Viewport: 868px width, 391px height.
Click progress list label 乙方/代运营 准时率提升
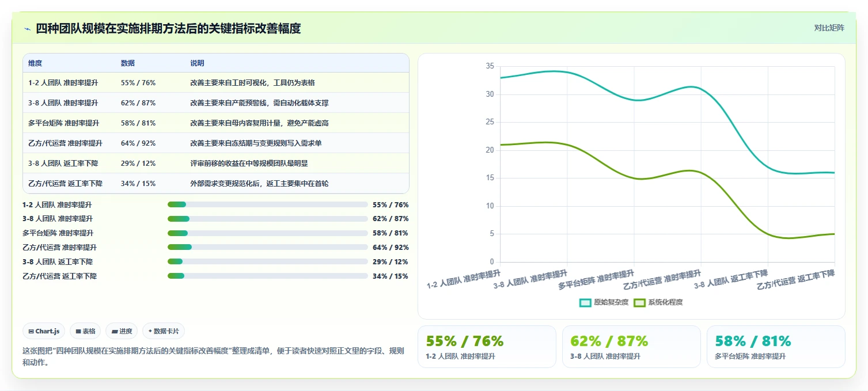pyautogui.click(x=59, y=248)
